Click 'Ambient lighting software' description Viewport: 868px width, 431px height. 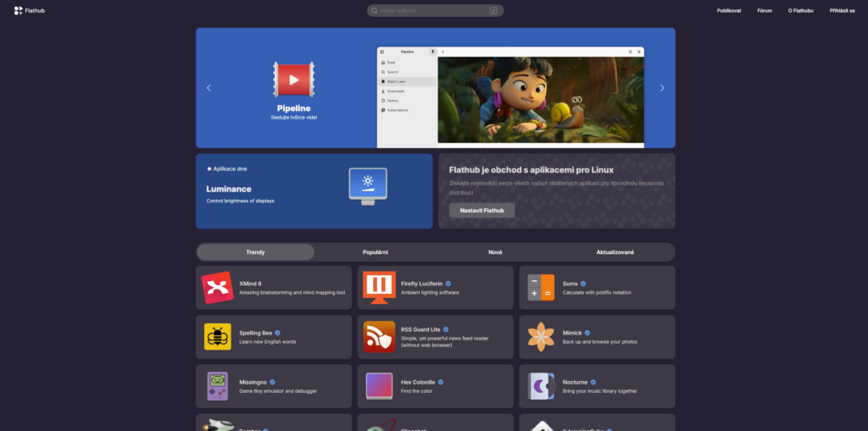point(430,293)
